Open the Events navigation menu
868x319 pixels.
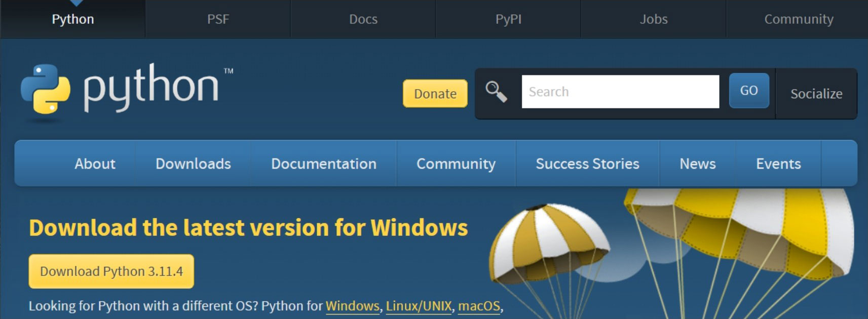[778, 164]
